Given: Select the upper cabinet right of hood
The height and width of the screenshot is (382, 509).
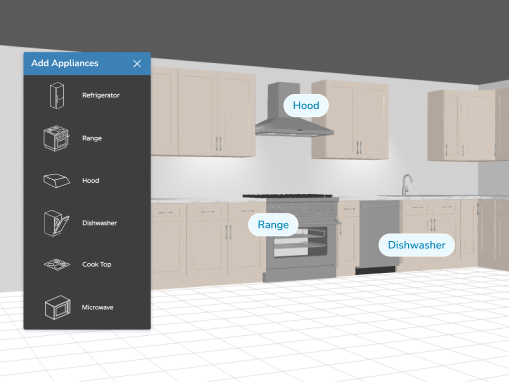Looking at the screenshot, I should coord(350,120).
